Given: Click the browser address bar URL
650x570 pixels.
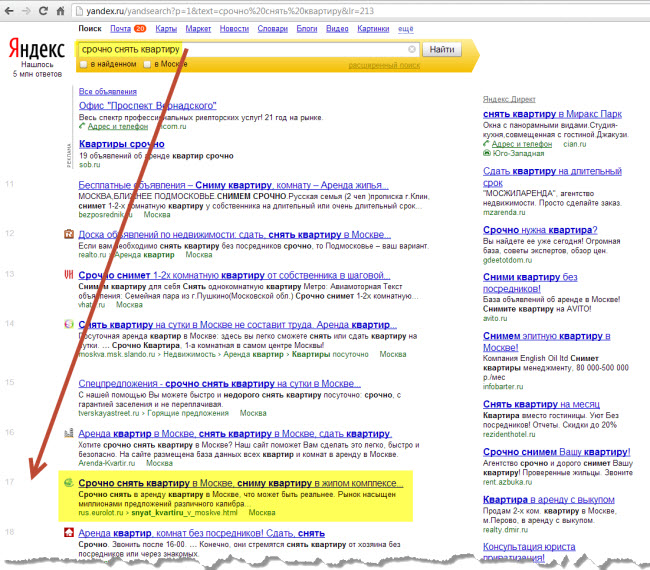Looking at the screenshot, I should click(230, 11).
